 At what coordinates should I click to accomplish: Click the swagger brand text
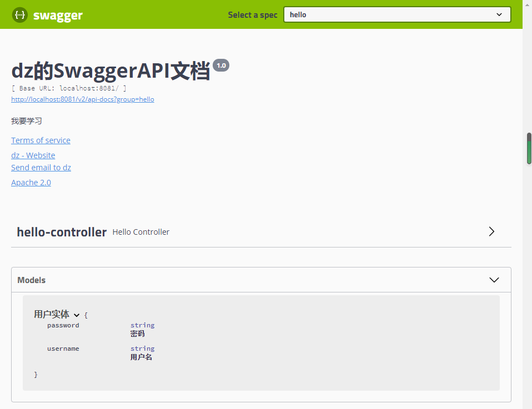pyautogui.click(x=58, y=16)
